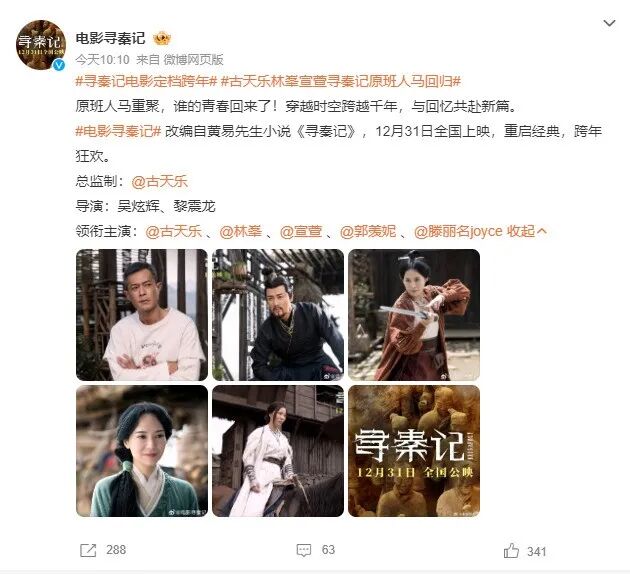Like the post with thumbs-up icon
The width and height of the screenshot is (630, 574).
click(511, 551)
